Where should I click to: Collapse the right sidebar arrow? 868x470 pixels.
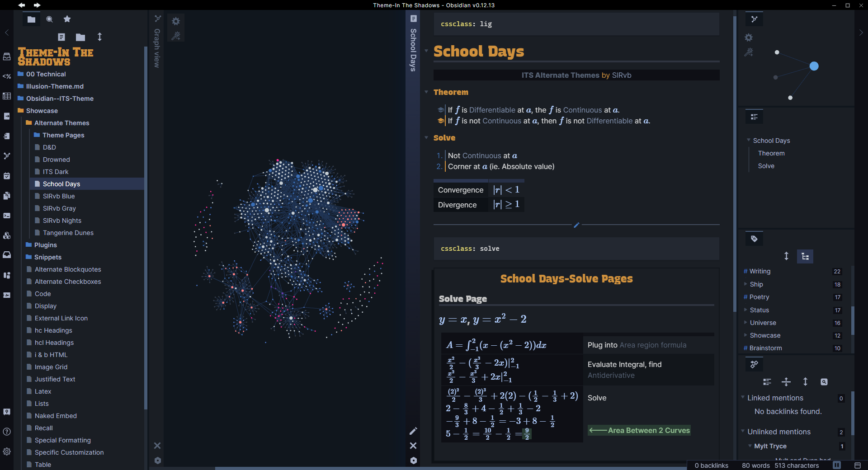pos(861,33)
